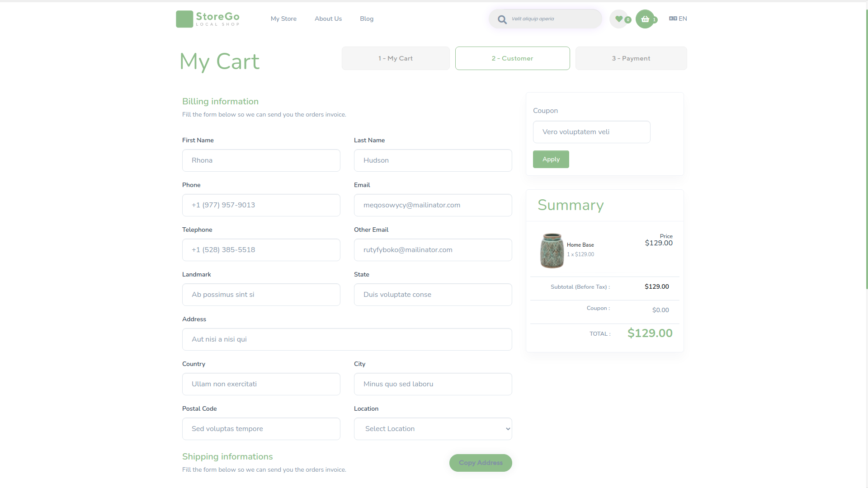Open the My Store menu link
The image size is (868, 488).
pos(283,19)
